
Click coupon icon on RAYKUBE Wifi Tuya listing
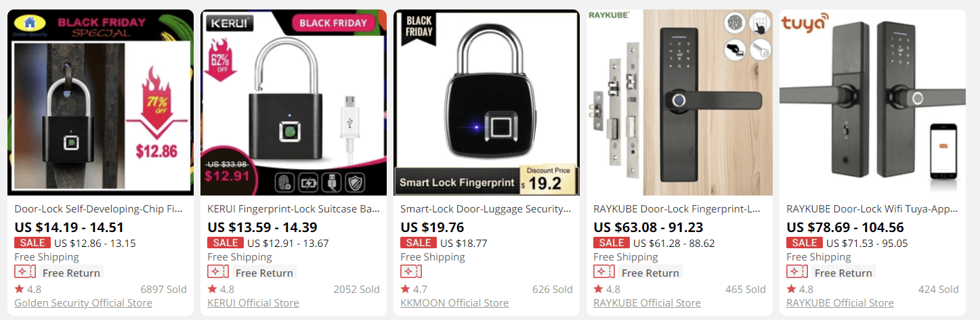tap(797, 272)
